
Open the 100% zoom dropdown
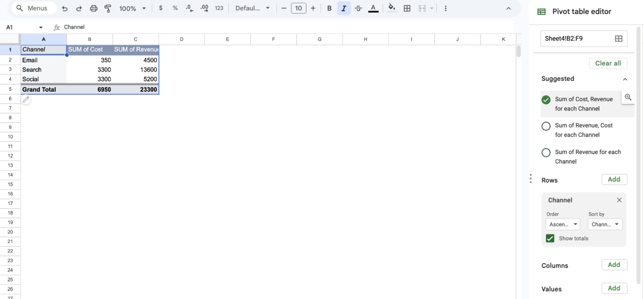coord(132,8)
